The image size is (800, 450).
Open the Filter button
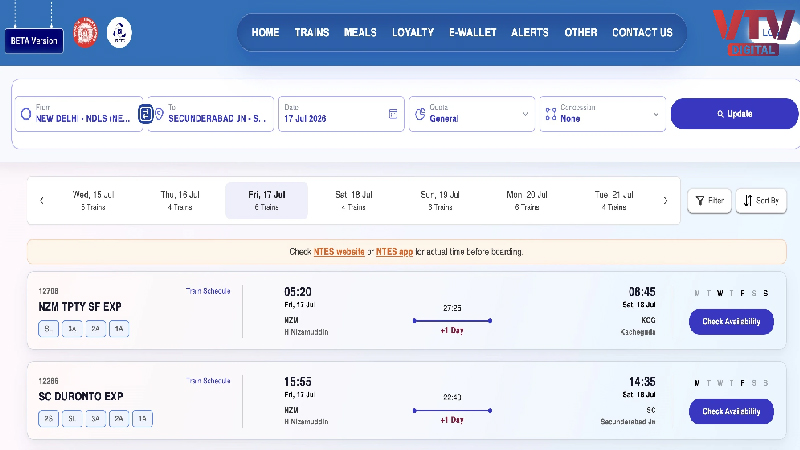(710, 201)
